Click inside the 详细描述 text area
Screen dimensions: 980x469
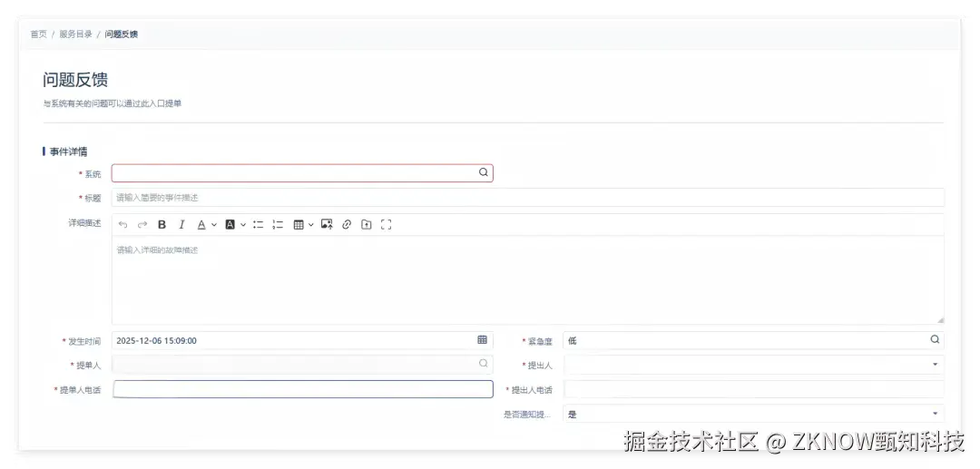pyautogui.click(x=527, y=279)
